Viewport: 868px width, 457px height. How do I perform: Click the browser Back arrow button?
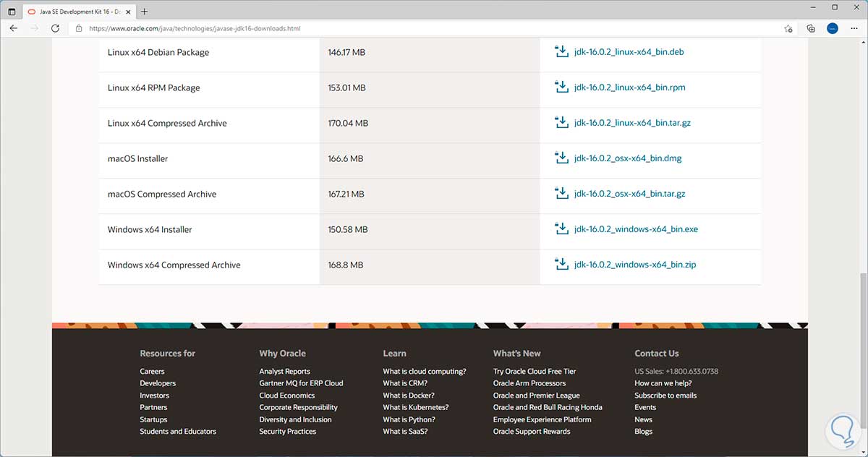(13, 28)
